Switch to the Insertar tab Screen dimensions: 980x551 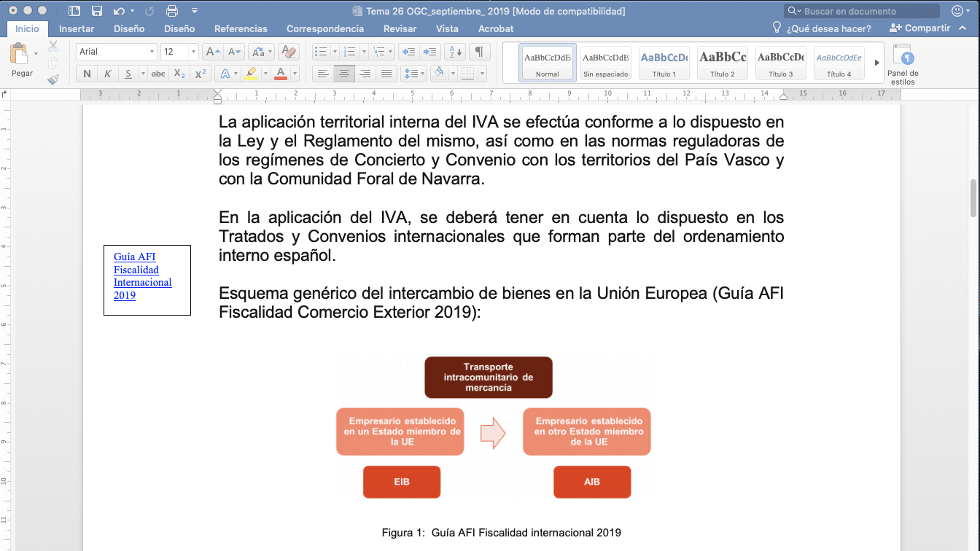point(77,28)
